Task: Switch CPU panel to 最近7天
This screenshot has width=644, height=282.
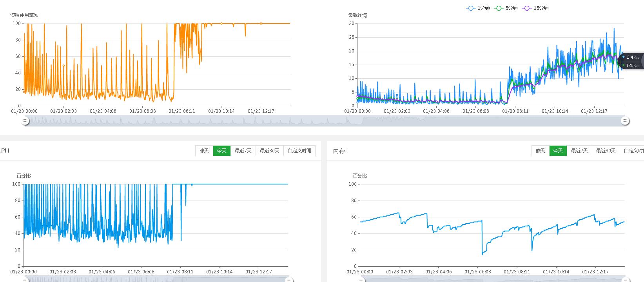Action: point(243,151)
